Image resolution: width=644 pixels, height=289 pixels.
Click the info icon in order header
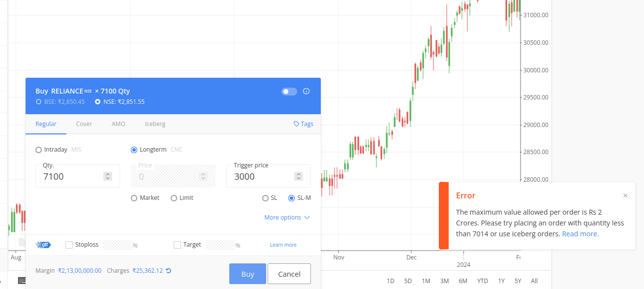click(306, 91)
